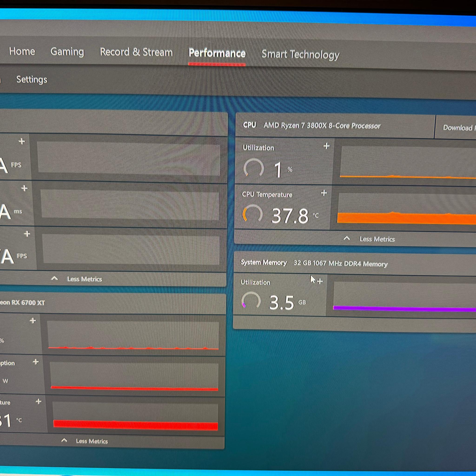Collapse Radeon RX 6700 XT Less Metrics
The height and width of the screenshot is (476, 476).
[85, 441]
